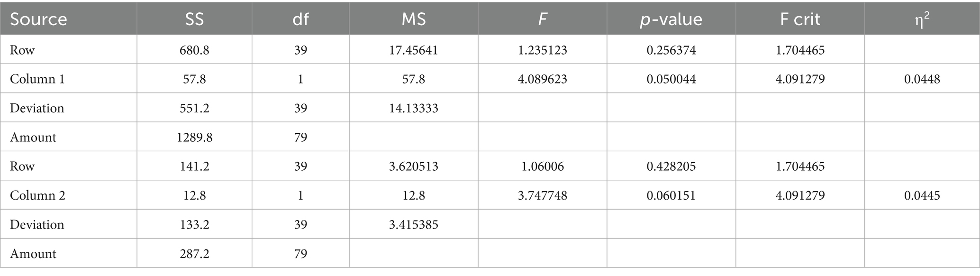Select the SS value 680.8
Image resolution: width=980 pixels, height=276 pixels.
tap(194, 50)
